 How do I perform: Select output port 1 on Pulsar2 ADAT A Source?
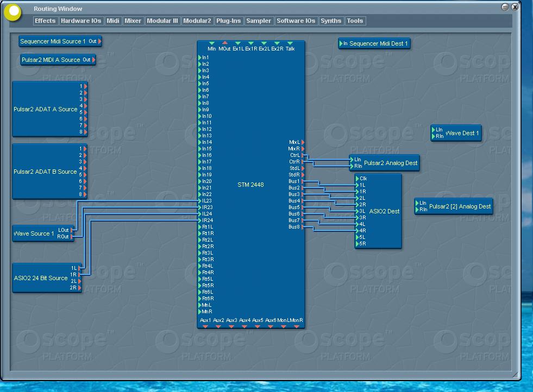85,86
